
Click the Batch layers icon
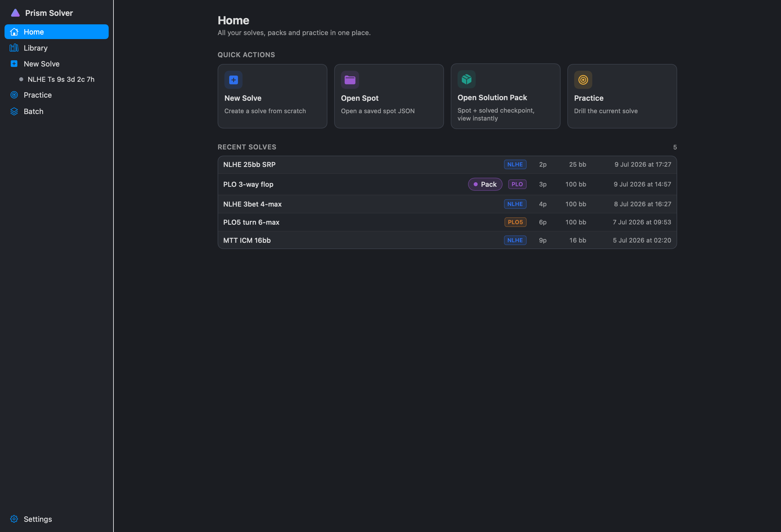[x=14, y=111]
